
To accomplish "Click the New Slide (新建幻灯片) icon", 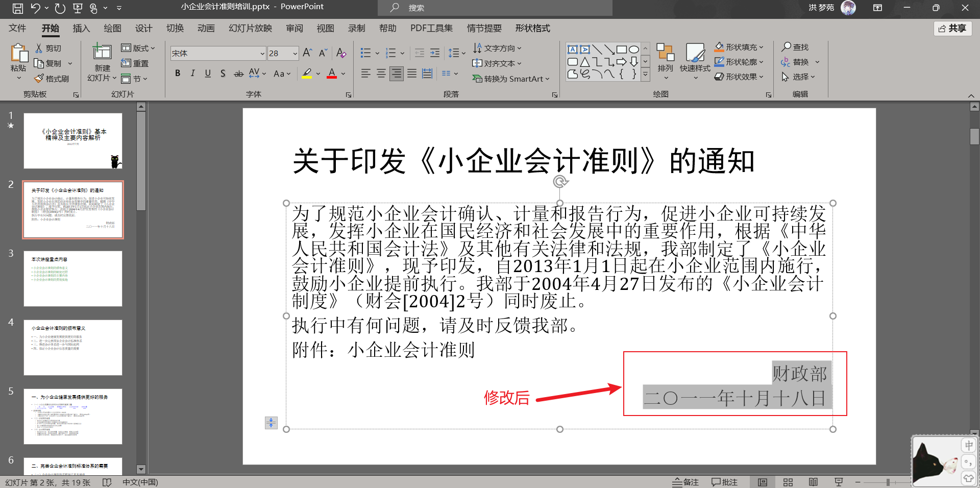I will (x=102, y=52).
